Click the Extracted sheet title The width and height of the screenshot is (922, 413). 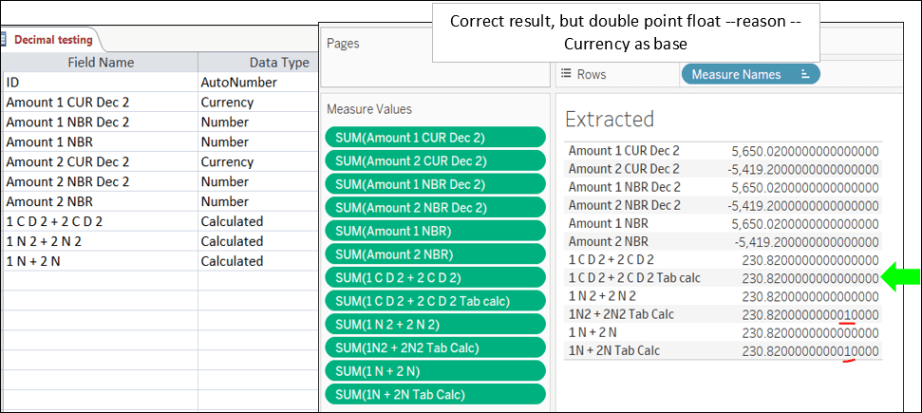609,119
